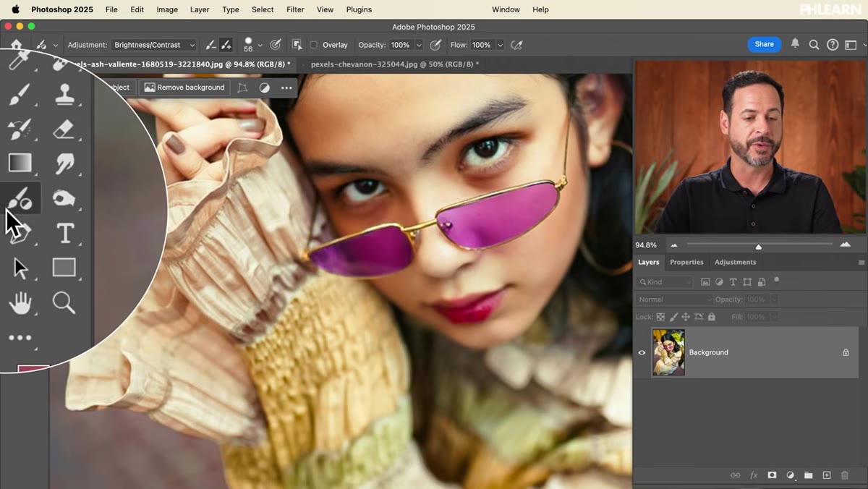Select the Clone Stamp tool
The height and width of the screenshot is (489, 868).
pos(64,95)
